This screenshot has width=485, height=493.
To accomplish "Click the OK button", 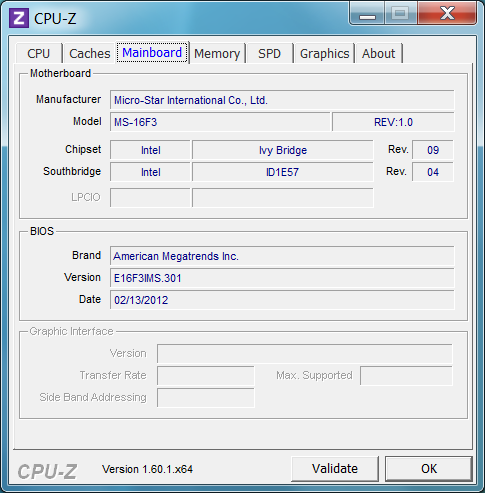I will pyautogui.click(x=429, y=469).
